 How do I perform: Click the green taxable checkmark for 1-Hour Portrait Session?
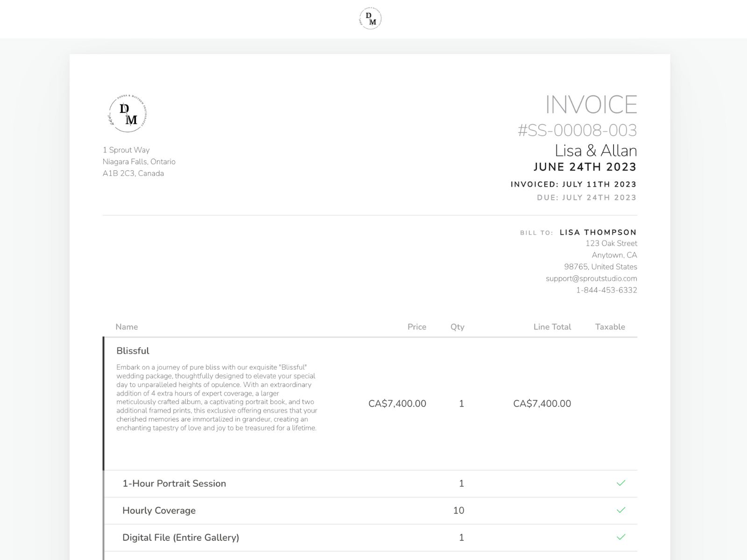click(621, 484)
